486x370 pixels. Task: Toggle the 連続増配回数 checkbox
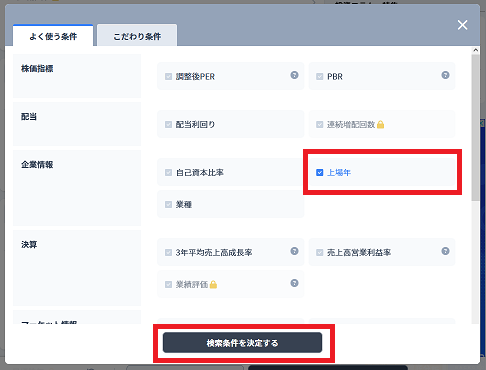click(319, 125)
